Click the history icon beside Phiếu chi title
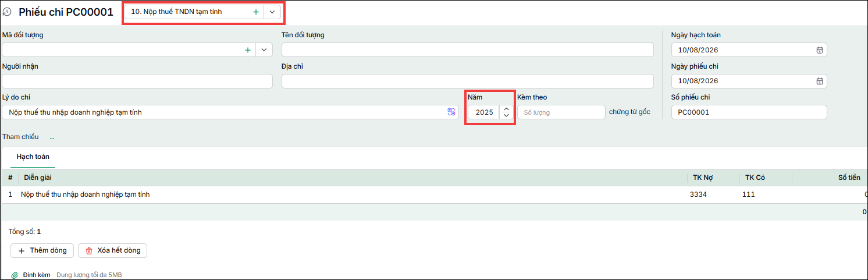The image size is (868, 280). coord(8,12)
